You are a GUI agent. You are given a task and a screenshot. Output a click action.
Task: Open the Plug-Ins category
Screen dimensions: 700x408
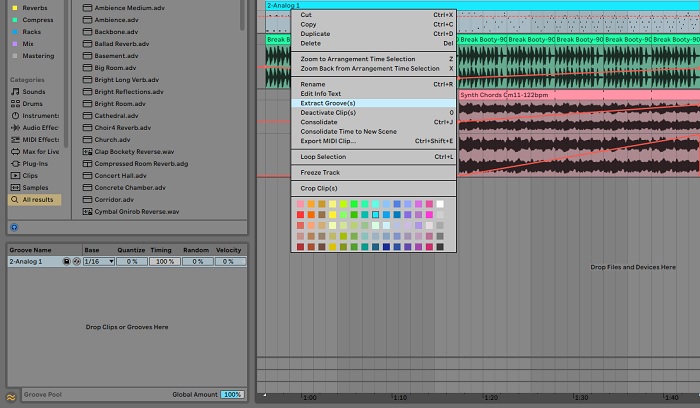(29, 164)
